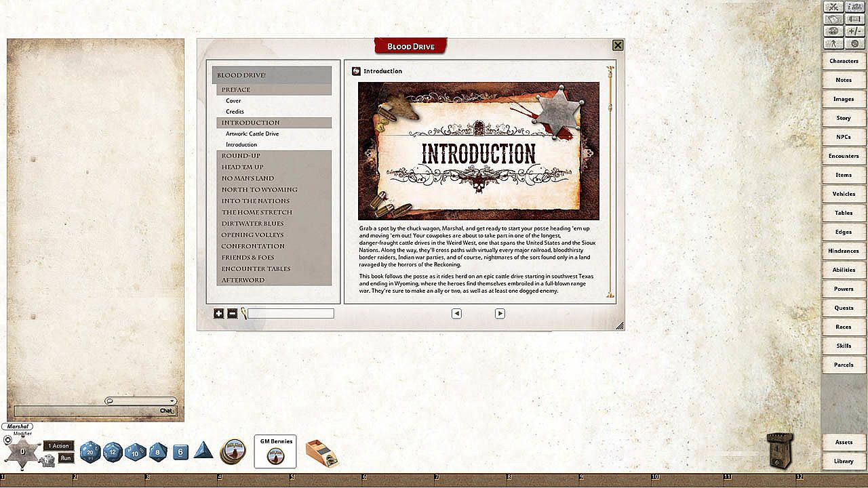Open the Combat Tracker crossed-swords icon

[833, 7]
